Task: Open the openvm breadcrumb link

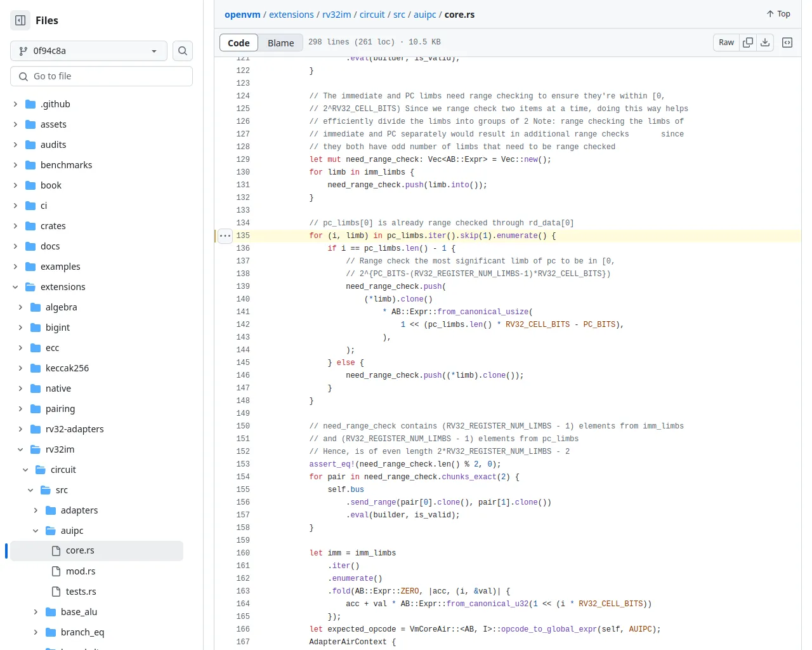Action: [242, 14]
